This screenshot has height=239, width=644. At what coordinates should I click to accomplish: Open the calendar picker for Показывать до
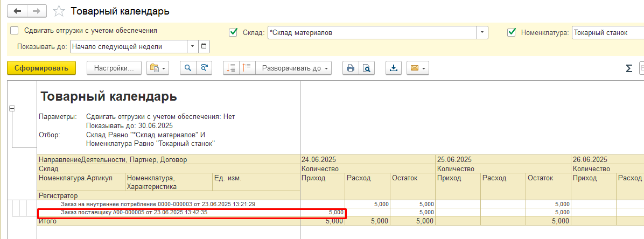click(204, 47)
